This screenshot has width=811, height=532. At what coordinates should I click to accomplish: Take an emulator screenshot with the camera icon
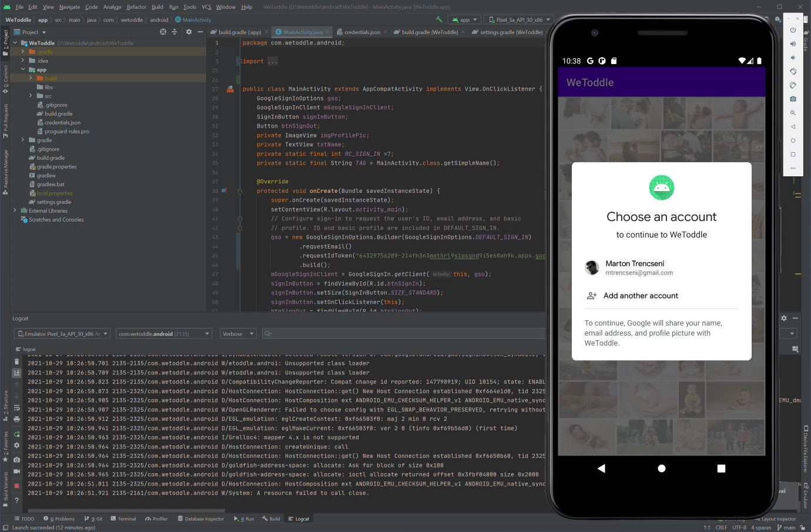pyautogui.click(x=793, y=99)
